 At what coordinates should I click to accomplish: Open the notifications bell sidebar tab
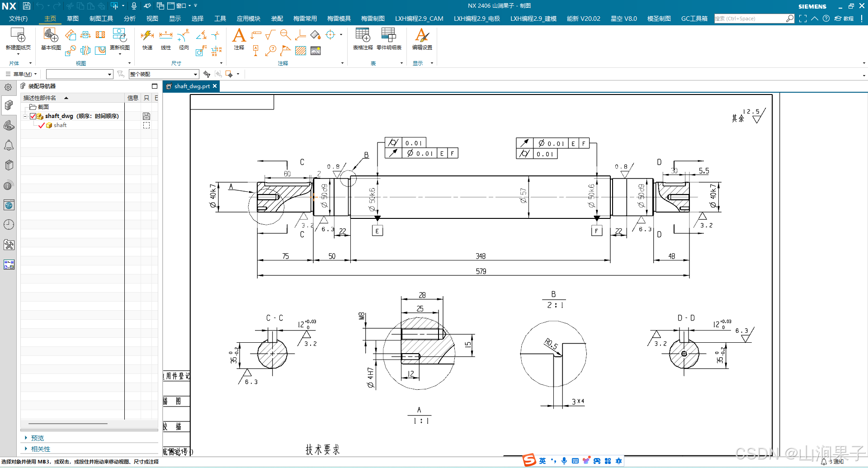9,145
